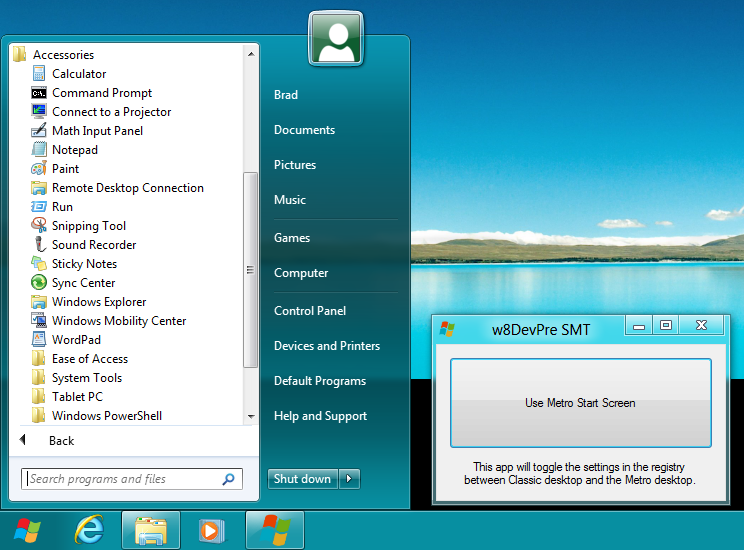Open Internet Explorer from the taskbar
The height and width of the screenshot is (550, 744).
[89, 530]
